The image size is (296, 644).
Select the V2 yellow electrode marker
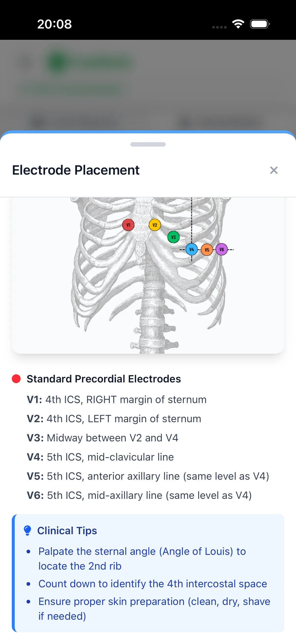155,225
